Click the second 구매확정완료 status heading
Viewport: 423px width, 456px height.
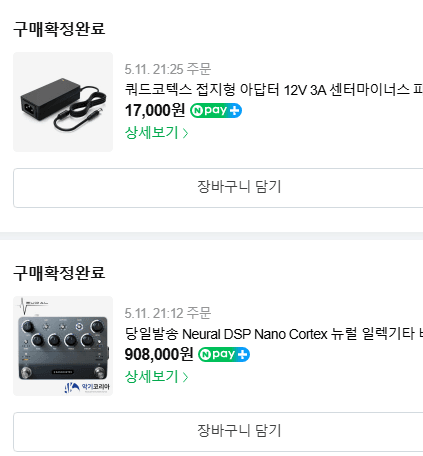(59, 273)
